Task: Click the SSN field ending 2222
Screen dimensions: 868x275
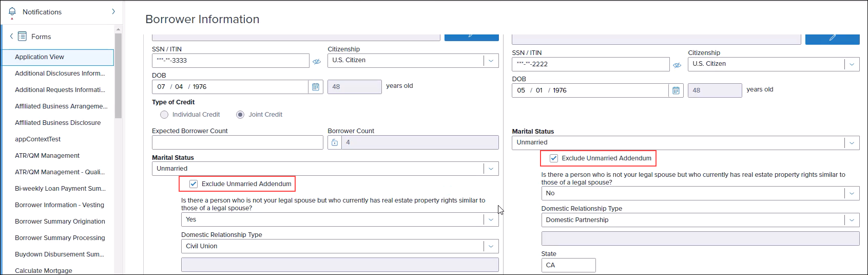Action: click(590, 64)
